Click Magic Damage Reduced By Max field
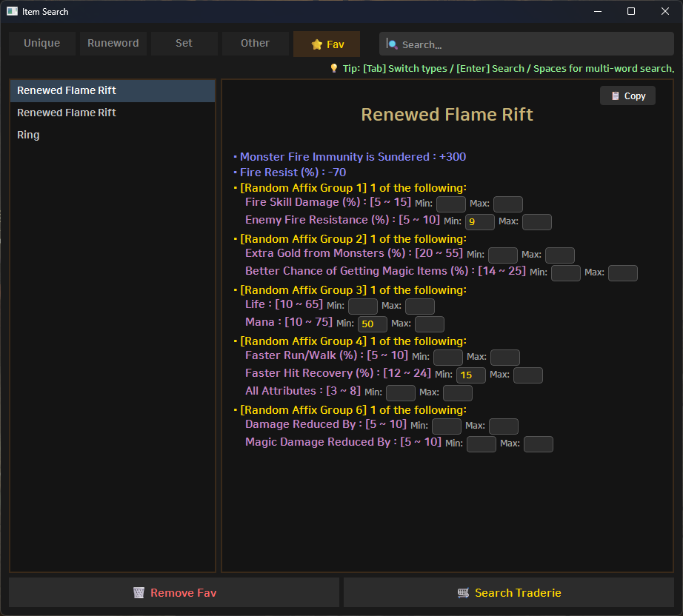This screenshot has height=616, width=683. point(538,444)
